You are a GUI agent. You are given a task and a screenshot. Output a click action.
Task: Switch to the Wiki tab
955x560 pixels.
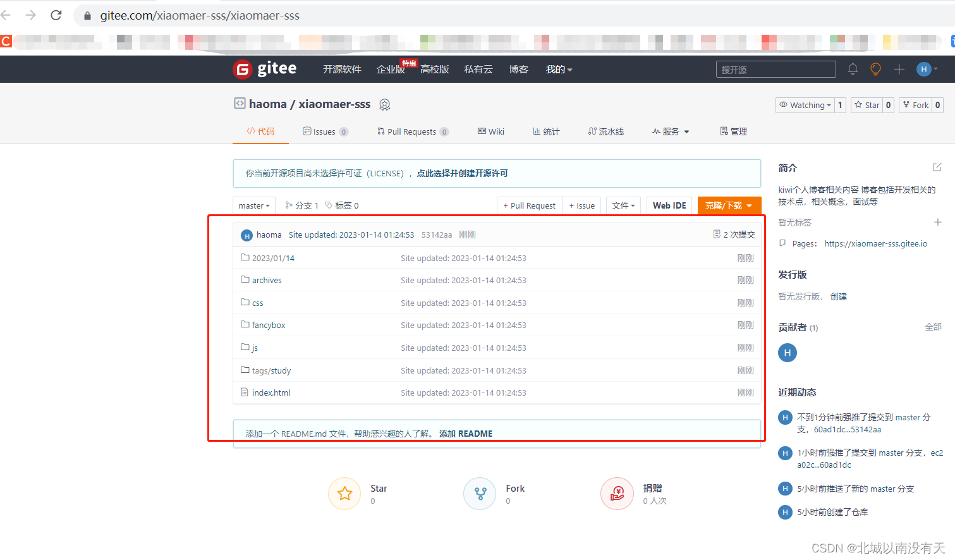(x=491, y=131)
